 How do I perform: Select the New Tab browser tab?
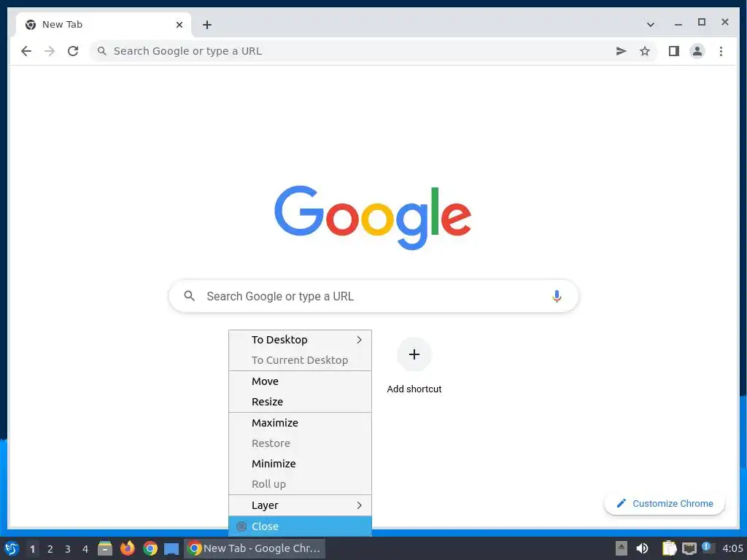click(x=104, y=25)
